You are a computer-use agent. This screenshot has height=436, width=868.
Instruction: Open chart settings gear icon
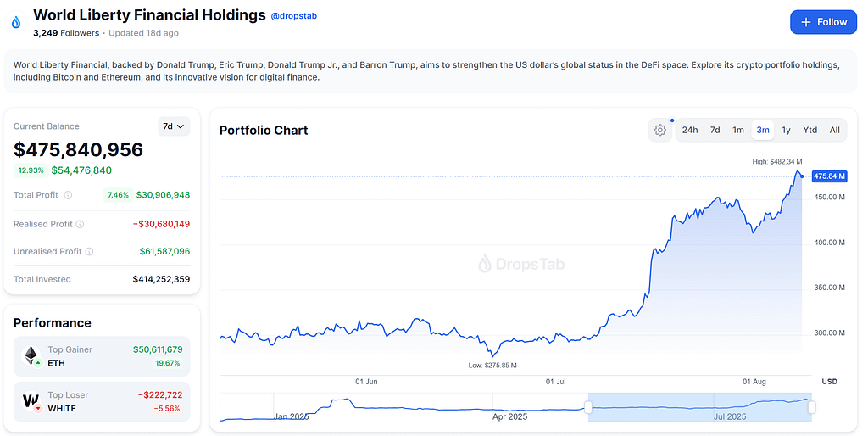point(659,130)
